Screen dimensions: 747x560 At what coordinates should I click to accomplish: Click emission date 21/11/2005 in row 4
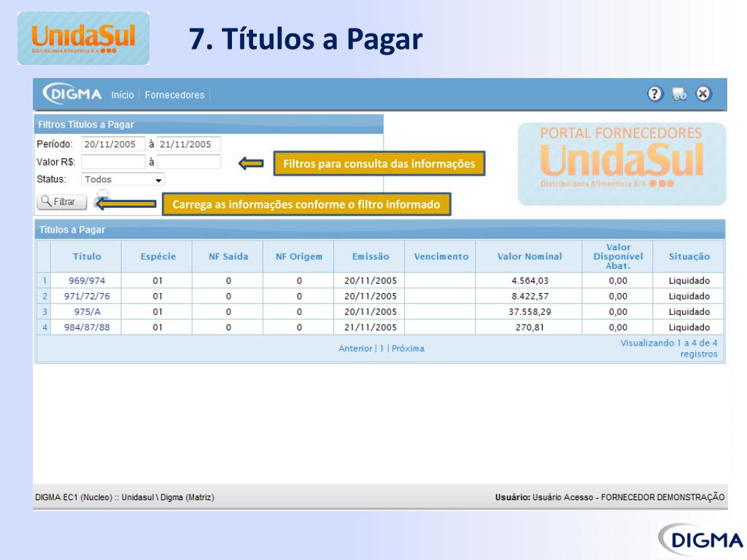(x=370, y=327)
